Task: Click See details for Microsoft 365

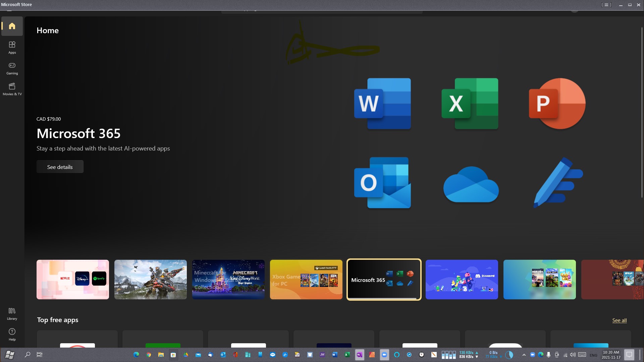Action: (60, 167)
